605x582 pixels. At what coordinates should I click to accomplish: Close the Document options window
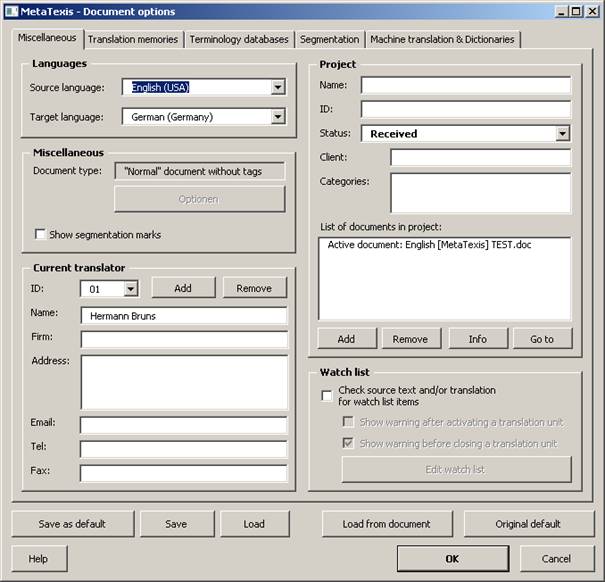point(591,11)
